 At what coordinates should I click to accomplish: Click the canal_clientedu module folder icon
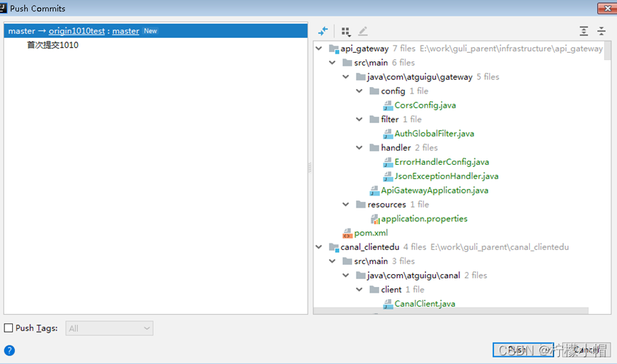(x=333, y=247)
